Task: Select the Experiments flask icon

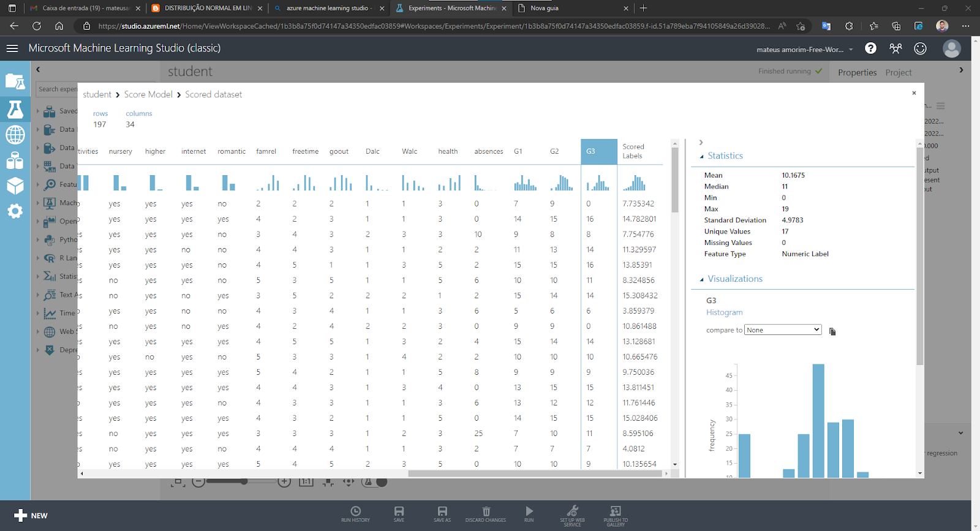Action: pos(15,109)
